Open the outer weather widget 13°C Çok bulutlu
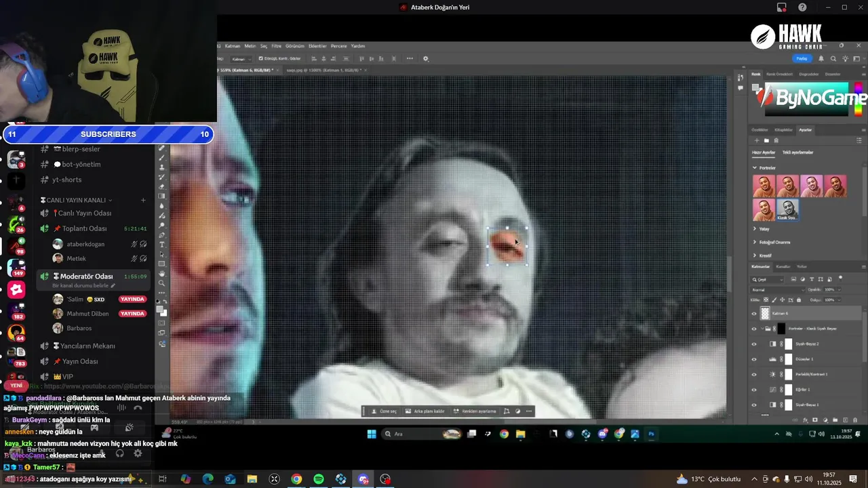This screenshot has height=488, width=868. click(709, 479)
